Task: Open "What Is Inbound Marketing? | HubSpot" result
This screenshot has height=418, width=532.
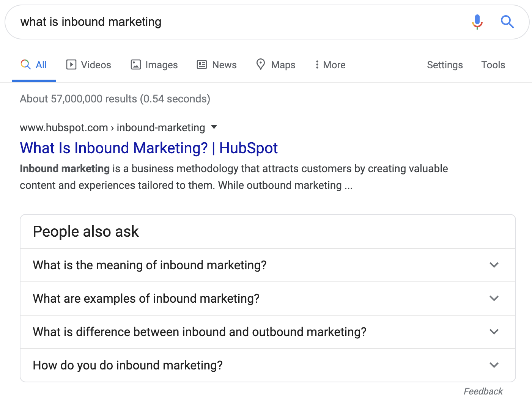Action: [x=149, y=148]
